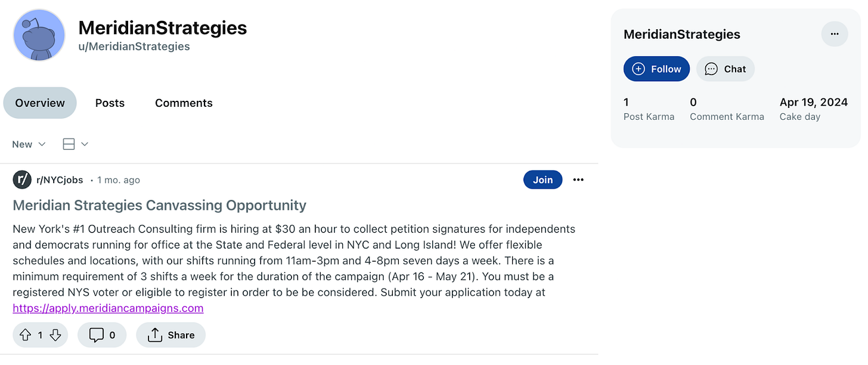Share the Meridian Strategies post
This screenshot has width=868, height=365.
point(170,335)
